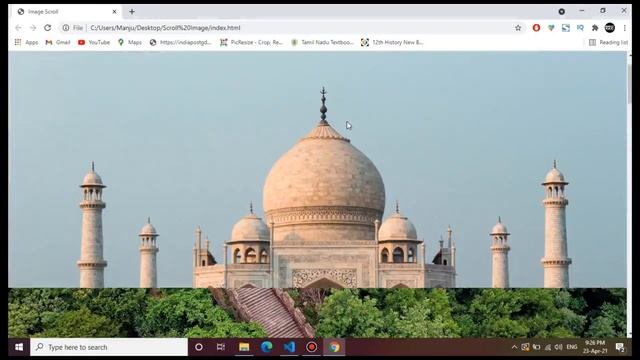Open a new tab with the plus button
The height and width of the screenshot is (360, 640).
(132, 12)
